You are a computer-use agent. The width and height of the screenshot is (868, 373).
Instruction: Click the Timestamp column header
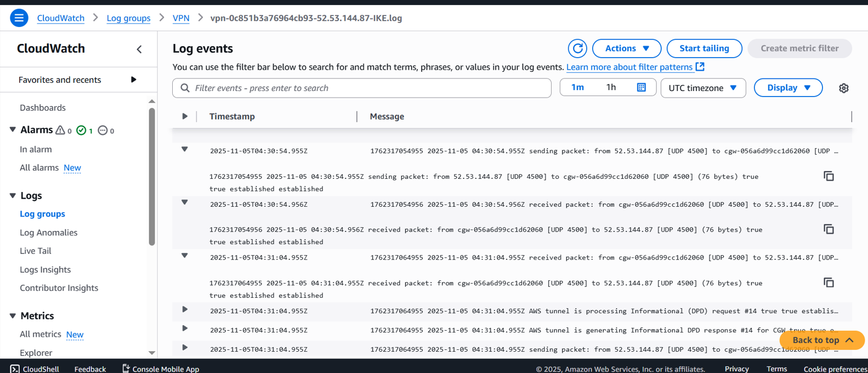click(232, 116)
